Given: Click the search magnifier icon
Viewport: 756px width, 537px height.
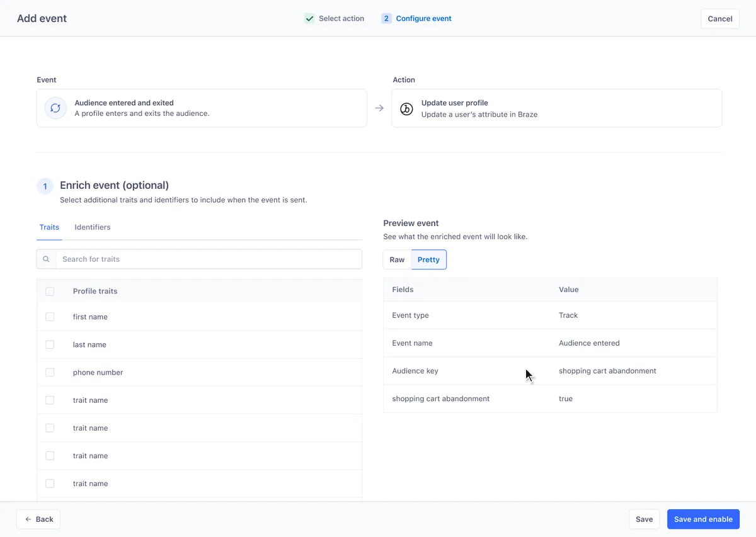Looking at the screenshot, I should [x=46, y=259].
